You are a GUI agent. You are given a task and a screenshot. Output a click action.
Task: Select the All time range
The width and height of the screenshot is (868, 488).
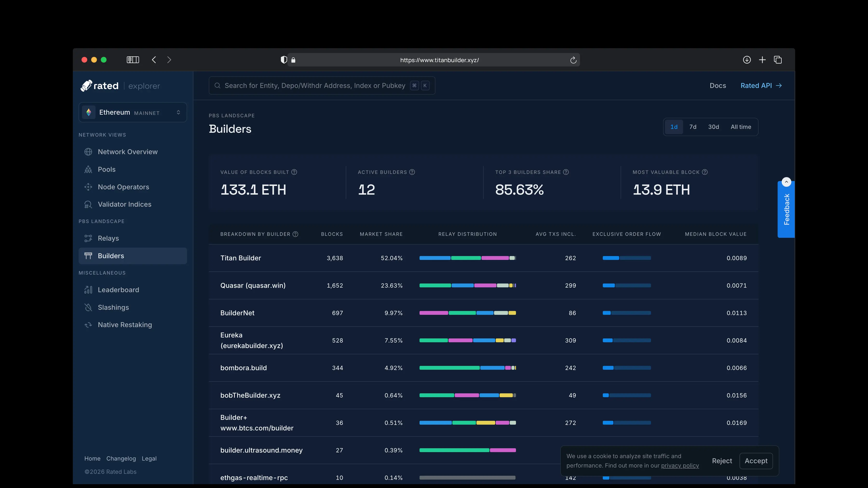[741, 127]
